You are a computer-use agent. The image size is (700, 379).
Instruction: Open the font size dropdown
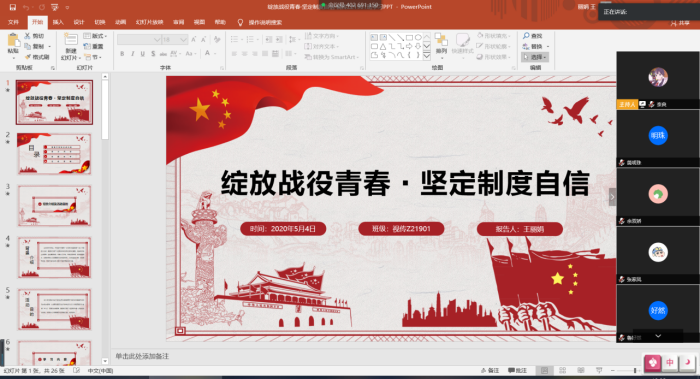(x=183, y=40)
